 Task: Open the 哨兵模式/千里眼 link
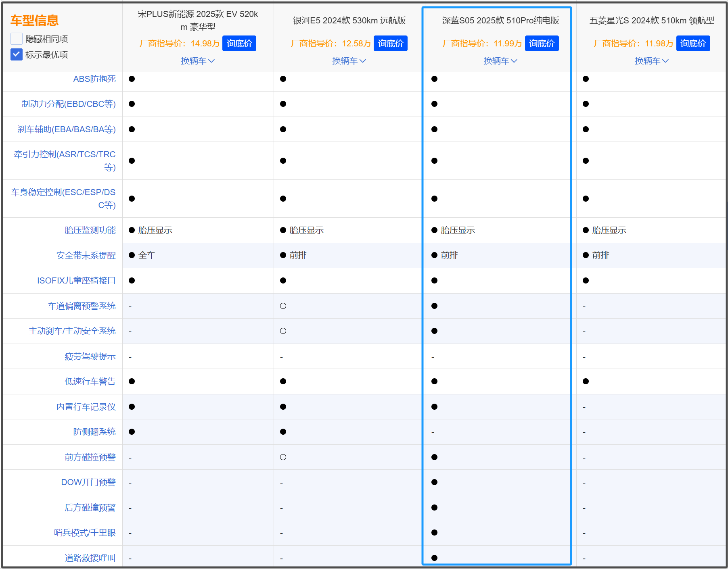pyautogui.click(x=85, y=533)
